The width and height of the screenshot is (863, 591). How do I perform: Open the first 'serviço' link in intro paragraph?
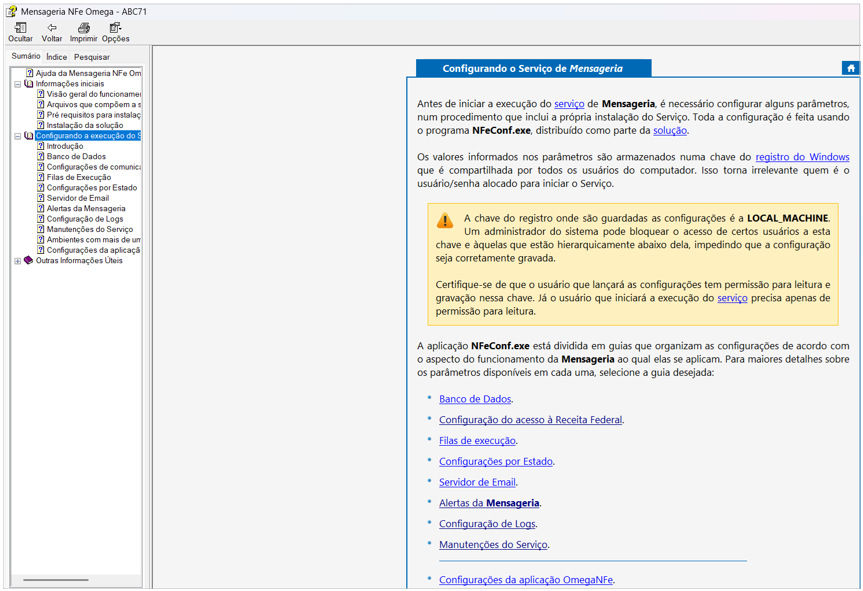coord(569,103)
